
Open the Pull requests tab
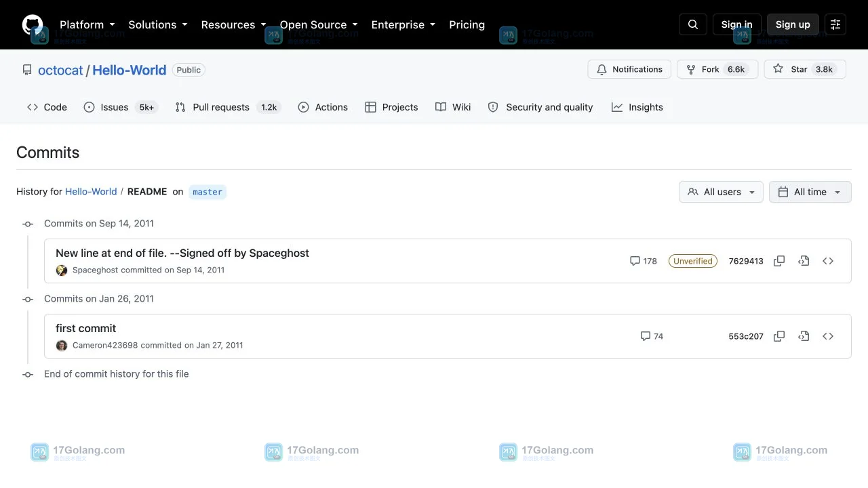tap(227, 107)
